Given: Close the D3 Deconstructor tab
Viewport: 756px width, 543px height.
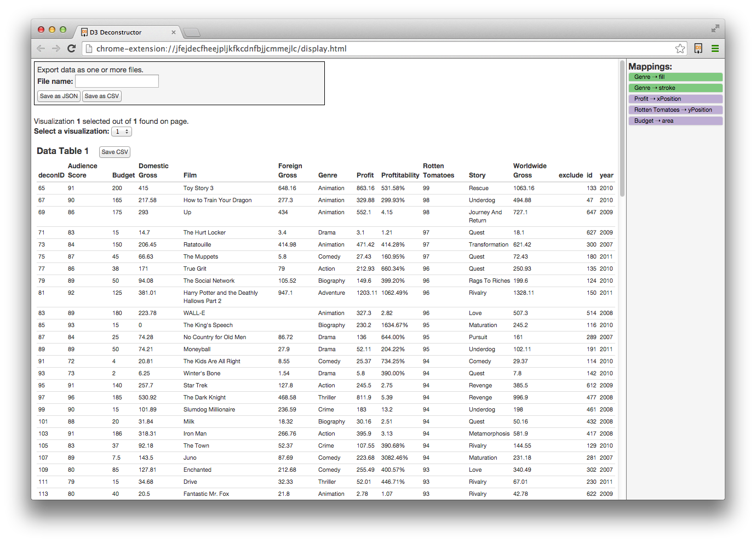Looking at the screenshot, I should [x=174, y=32].
